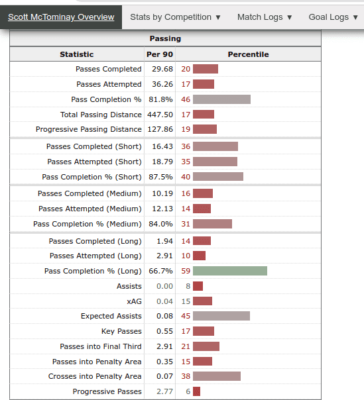364x400 pixels.
Task: Click the Per 90 column header
Action: pyautogui.click(x=160, y=54)
